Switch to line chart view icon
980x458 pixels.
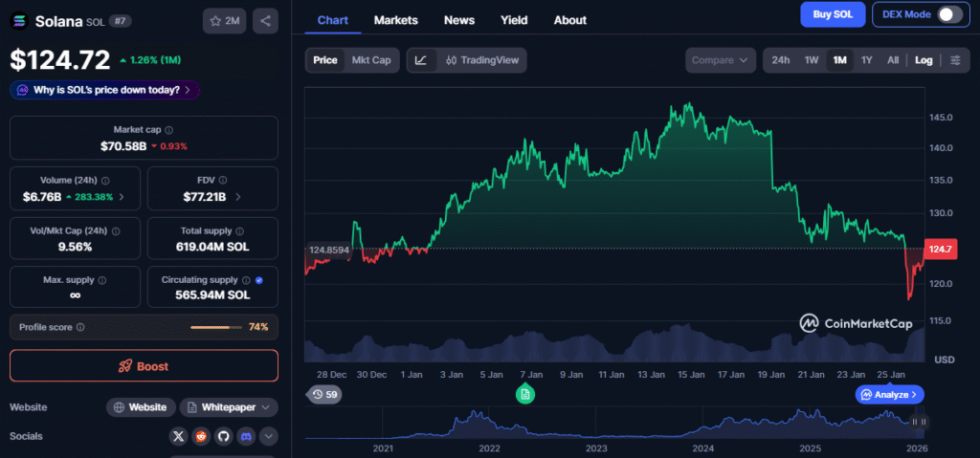point(421,60)
